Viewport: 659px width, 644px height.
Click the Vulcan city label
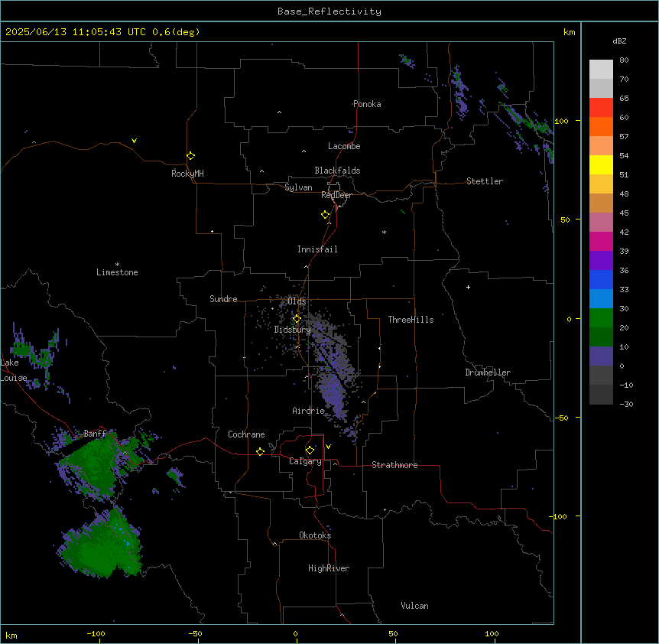click(415, 606)
